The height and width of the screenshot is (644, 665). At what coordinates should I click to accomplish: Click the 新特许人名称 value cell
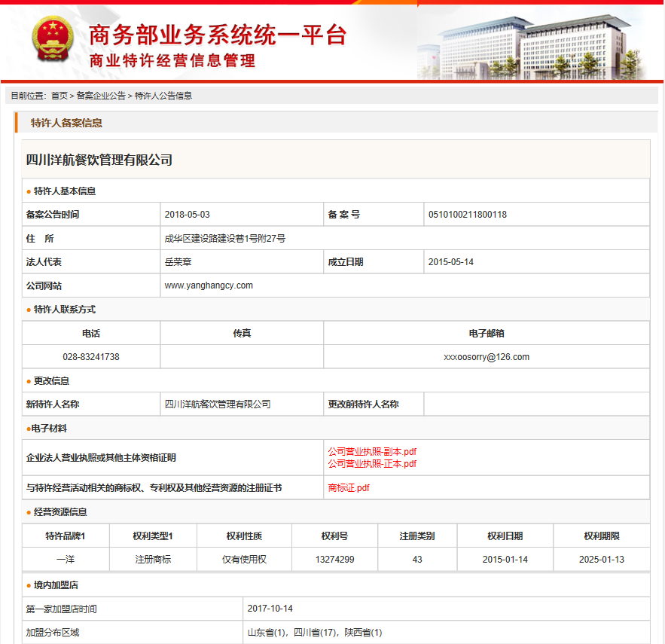pyautogui.click(x=242, y=404)
